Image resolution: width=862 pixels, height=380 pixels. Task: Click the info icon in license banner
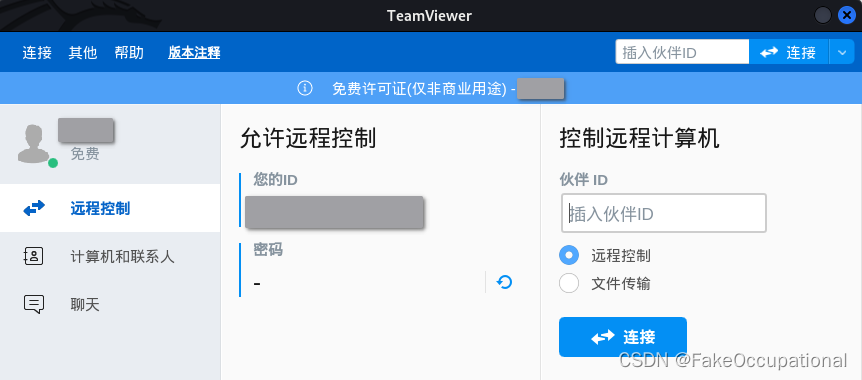tap(305, 88)
